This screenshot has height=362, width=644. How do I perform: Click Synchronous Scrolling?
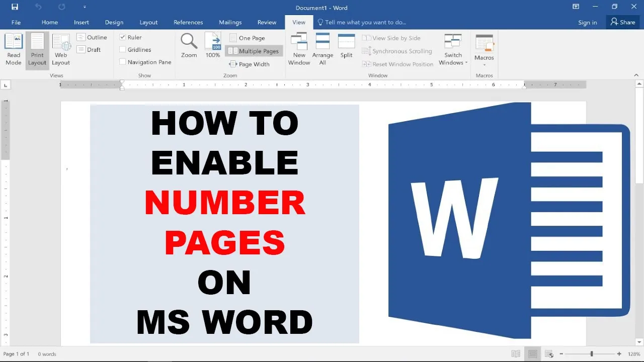397,51
